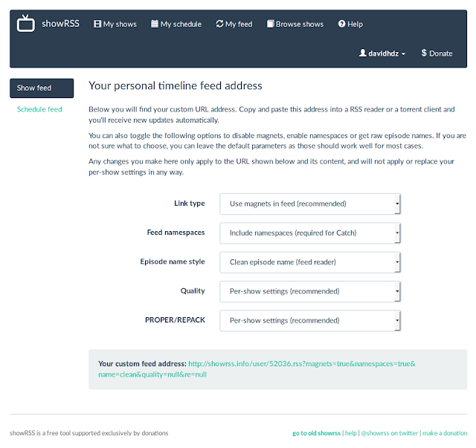Open the Link type dropdown
This screenshot has height=448, width=476.
click(310, 204)
